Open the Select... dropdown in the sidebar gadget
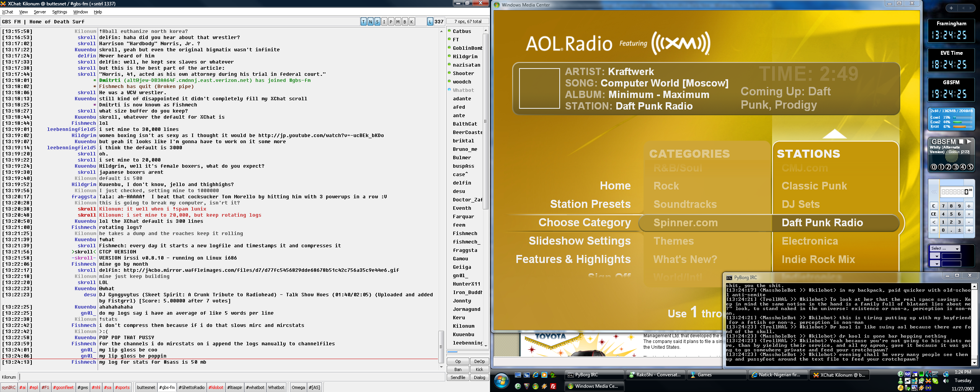Image resolution: width=980 pixels, height=392 pixels. point(945,248)
